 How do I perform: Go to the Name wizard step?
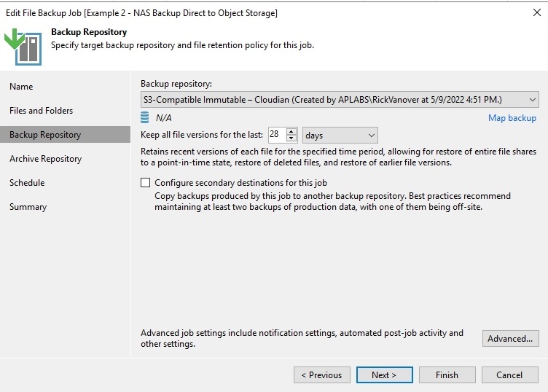pos(21,87)
